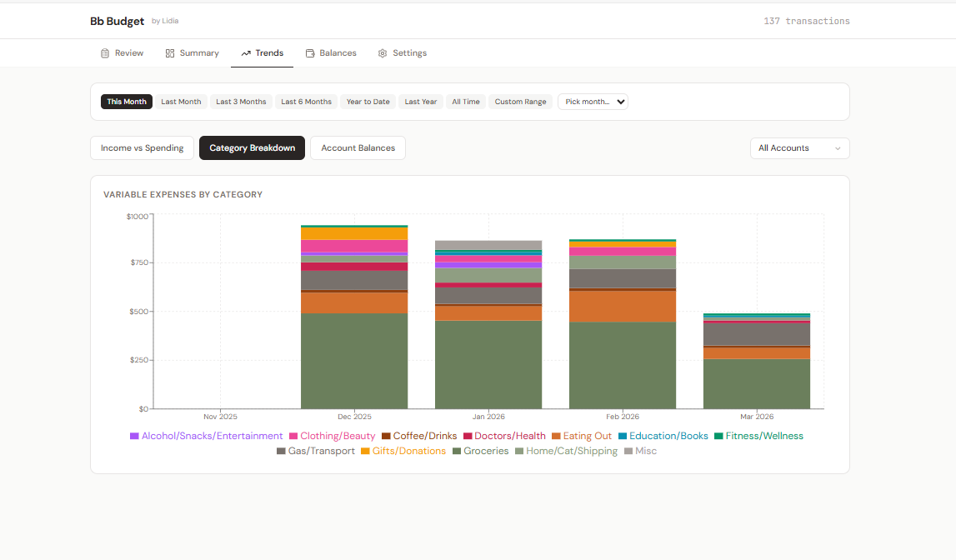
Task: Open the All Accounts dropdown
Action: tap(799, 147)
